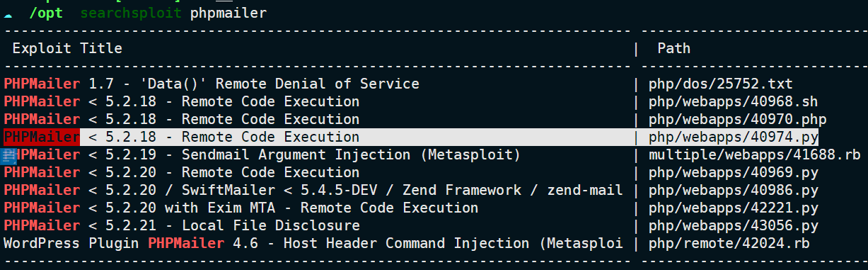
Task: Click the Local File Disclosure entry
Action: pos(182,226)
